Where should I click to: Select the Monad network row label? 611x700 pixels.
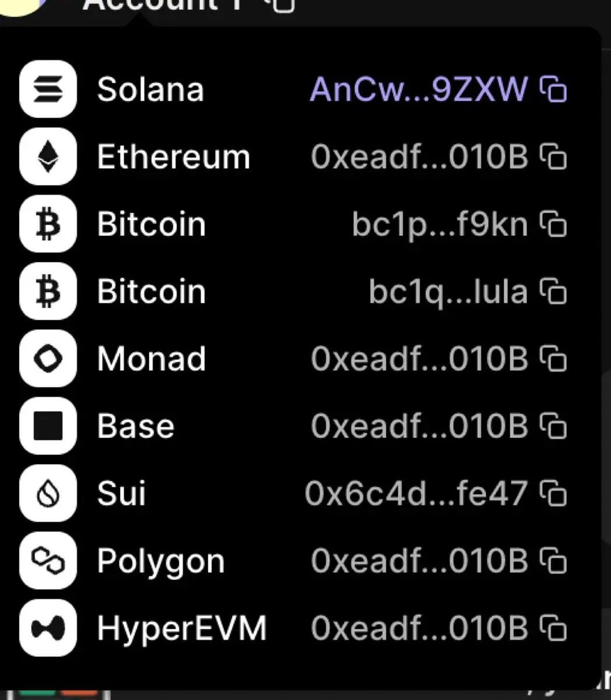pyautogui.click(x=152, y=358)
